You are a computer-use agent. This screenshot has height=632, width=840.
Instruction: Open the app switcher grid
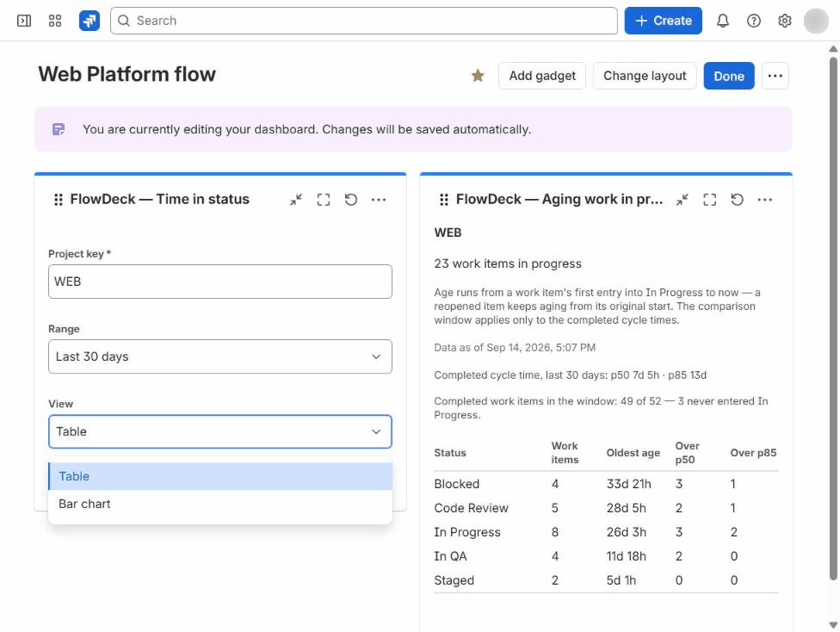(x=54, y=21)
